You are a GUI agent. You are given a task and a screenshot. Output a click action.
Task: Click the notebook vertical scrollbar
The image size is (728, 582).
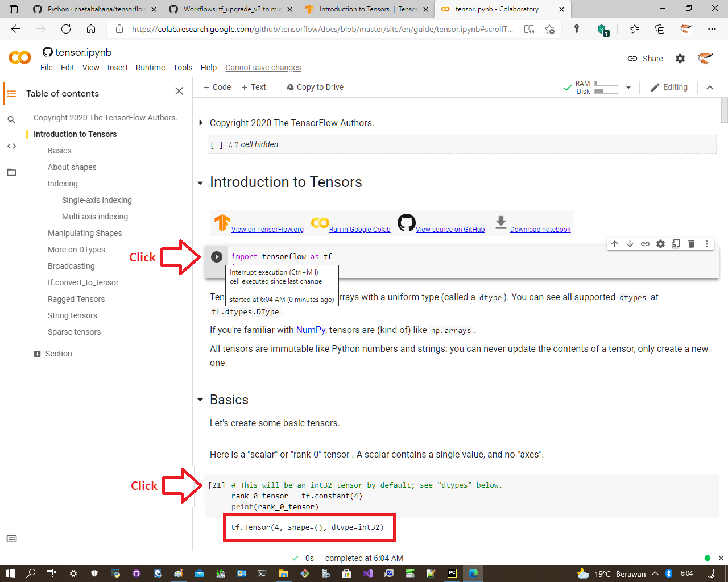pos(724,110)
